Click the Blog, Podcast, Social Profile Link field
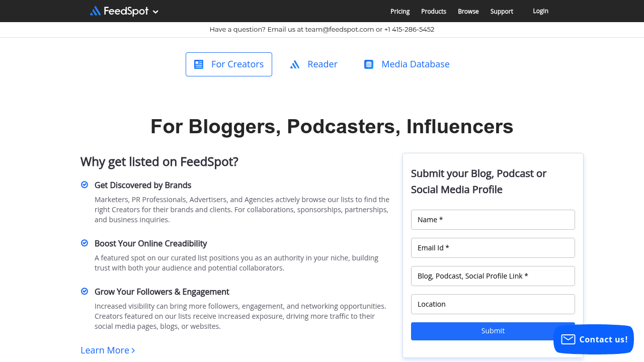 tap(493, 276)
